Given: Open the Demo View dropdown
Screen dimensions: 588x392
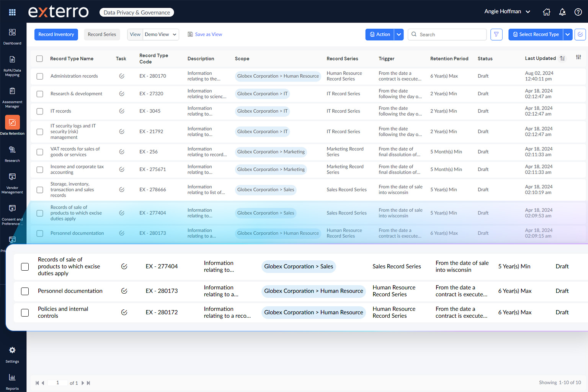Looking at the screenshot, I should pyautogui.click(x=161, y=34).
